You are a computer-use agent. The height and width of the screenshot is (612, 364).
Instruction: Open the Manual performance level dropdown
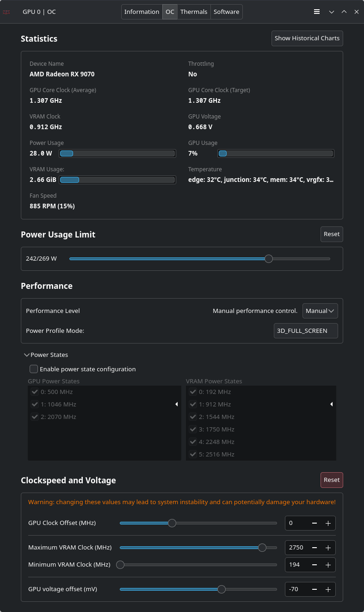[320, 311]
